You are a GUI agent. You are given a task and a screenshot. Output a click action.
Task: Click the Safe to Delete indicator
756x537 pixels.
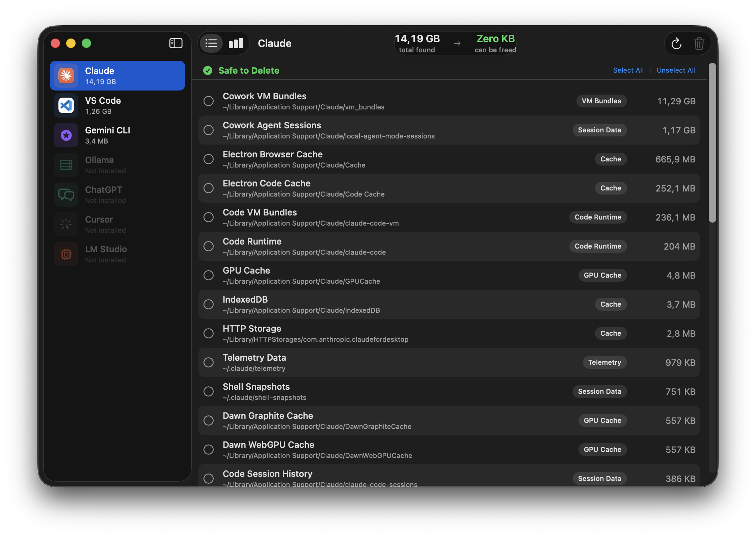(x=241, y=70)
